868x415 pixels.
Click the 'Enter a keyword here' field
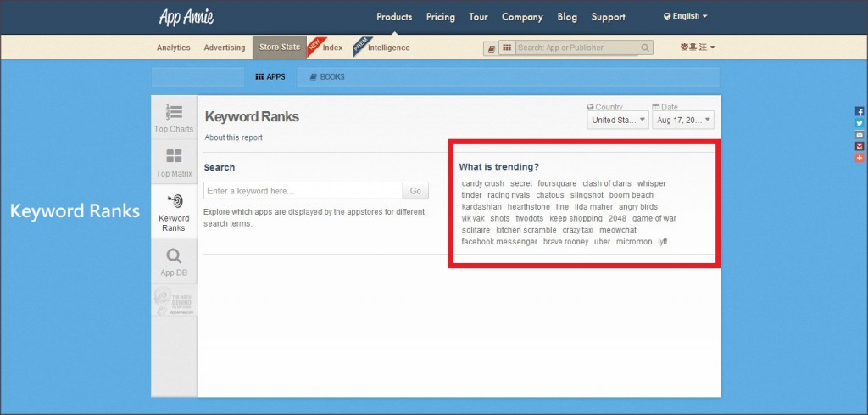303,191
